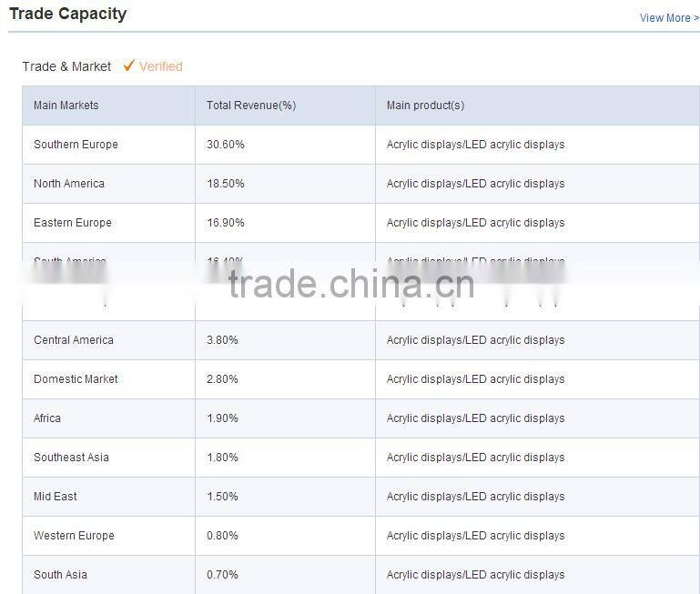Select the Southeast Asia market cell

pos(71,458)
